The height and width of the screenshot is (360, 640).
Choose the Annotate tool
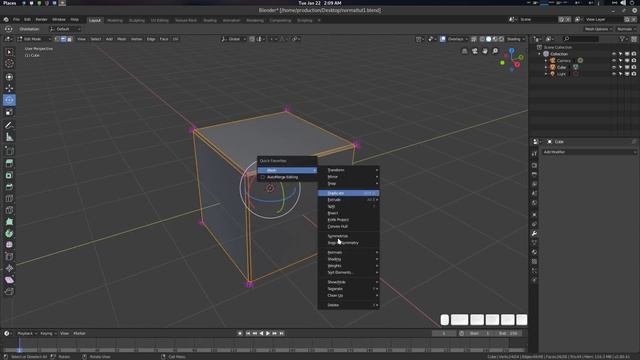point(9,125)
